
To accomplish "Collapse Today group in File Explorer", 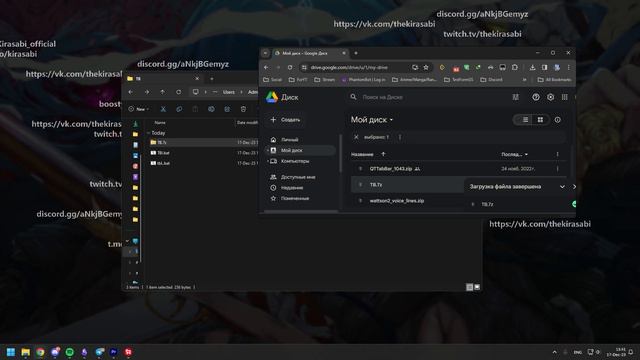I will (149, 133).
